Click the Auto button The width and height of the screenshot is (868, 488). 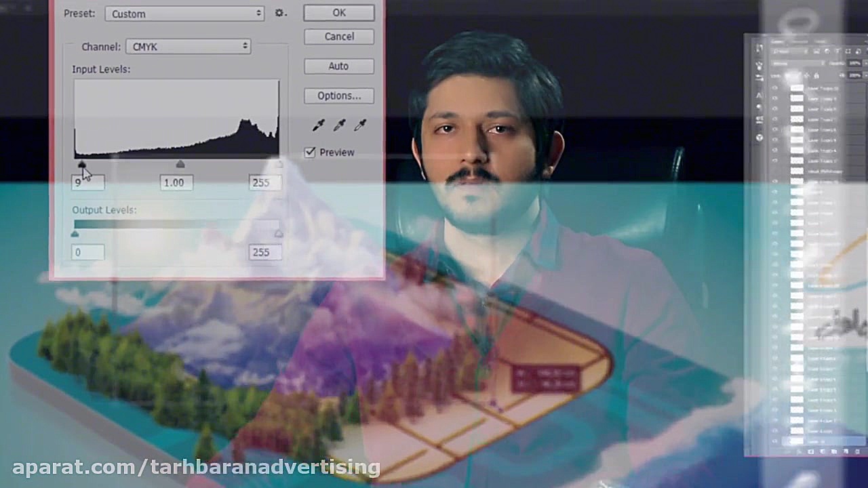click(338, 66)
